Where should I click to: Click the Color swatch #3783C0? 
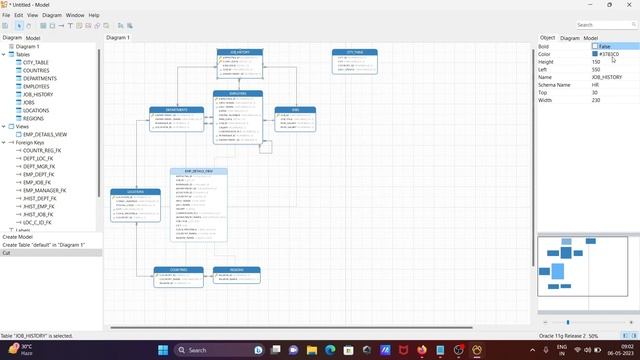click(x=595, y=54)
